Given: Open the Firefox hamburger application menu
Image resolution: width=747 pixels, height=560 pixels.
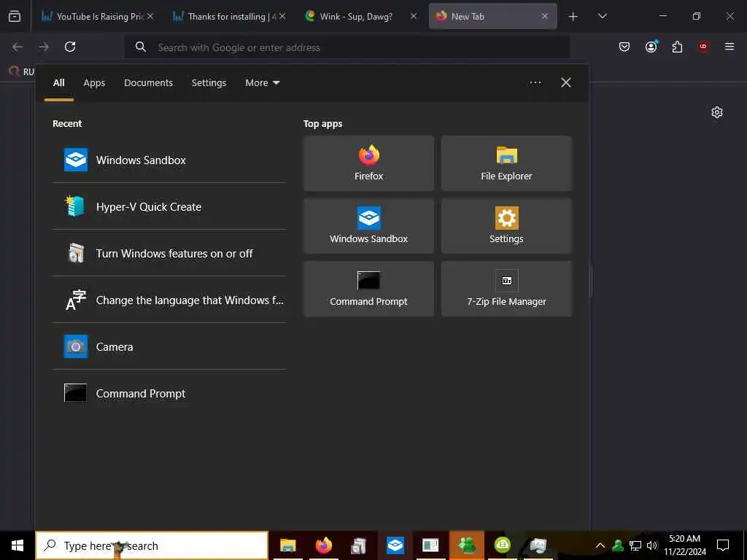Looking at the screenshot, I should [729, 47].
